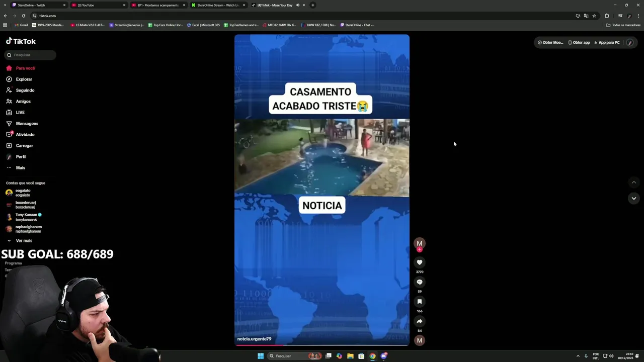Share the video with arrow icon
The width and height of the screenshot is (644, 362).
[x=419, y=321]
